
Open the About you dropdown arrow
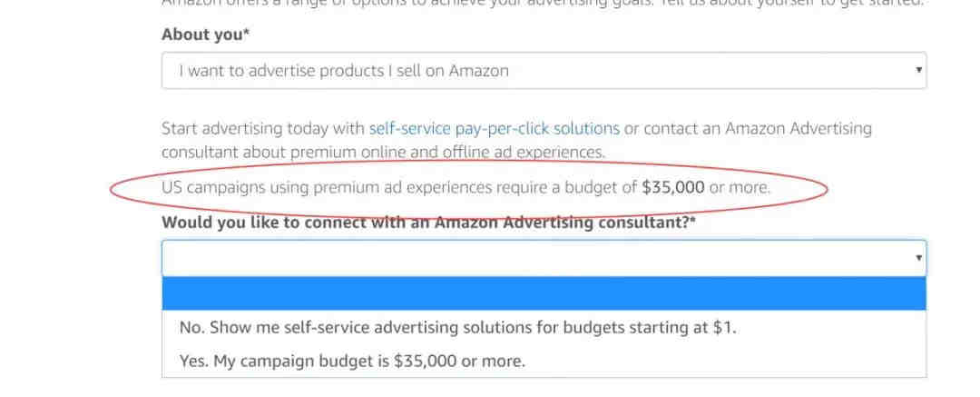(918, 70)
